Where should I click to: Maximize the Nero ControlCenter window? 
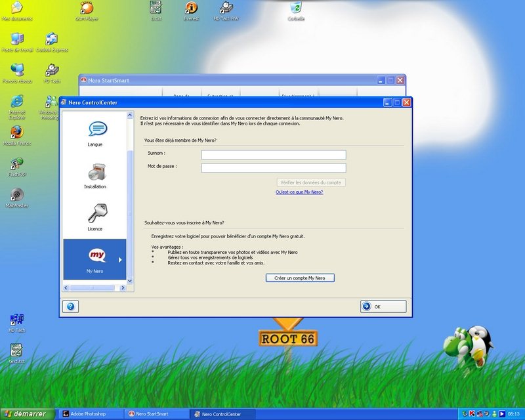(397, 102)
